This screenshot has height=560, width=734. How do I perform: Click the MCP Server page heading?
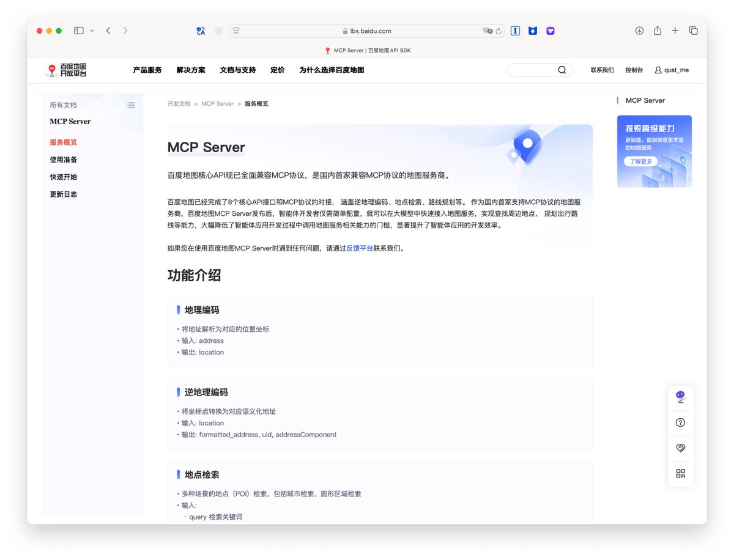coord(206,147)
